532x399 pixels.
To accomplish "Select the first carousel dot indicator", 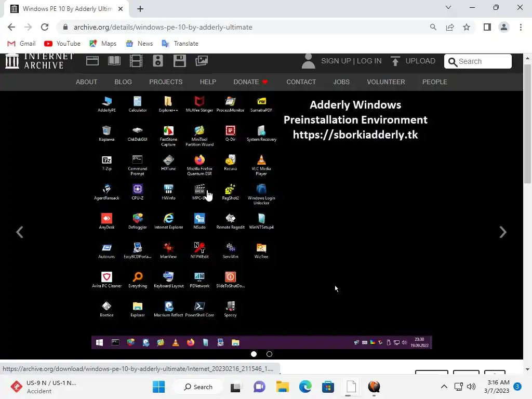I will click(254, 354).
